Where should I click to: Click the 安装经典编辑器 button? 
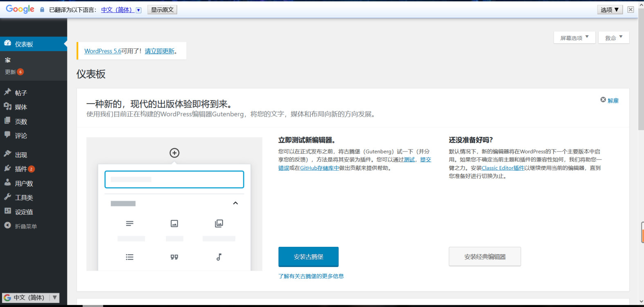tap(485, 257)
